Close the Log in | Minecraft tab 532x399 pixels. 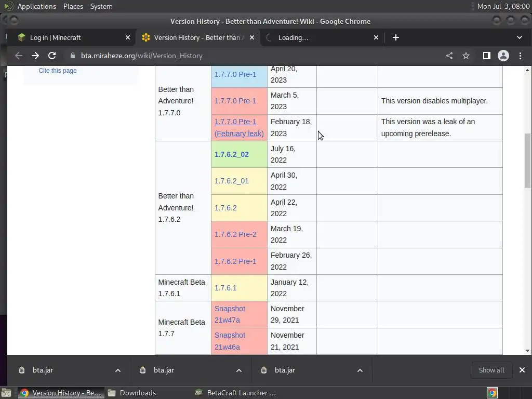point(128,37)
